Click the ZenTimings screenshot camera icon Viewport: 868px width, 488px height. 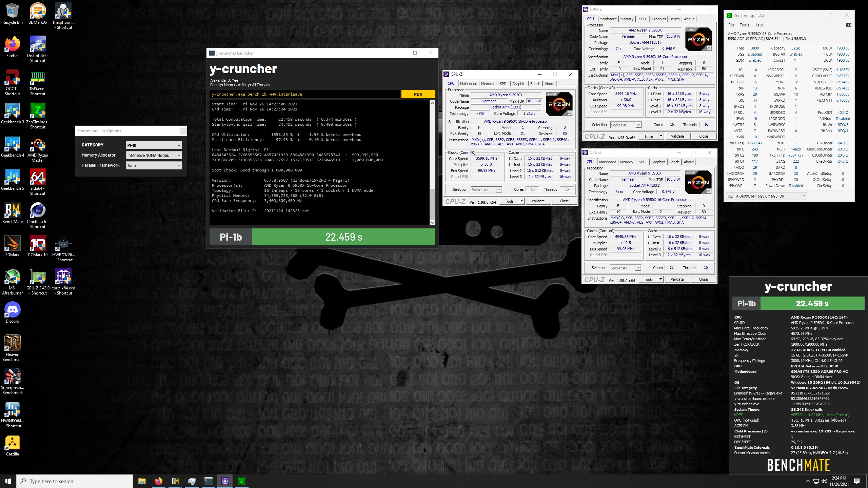[848, 25]
